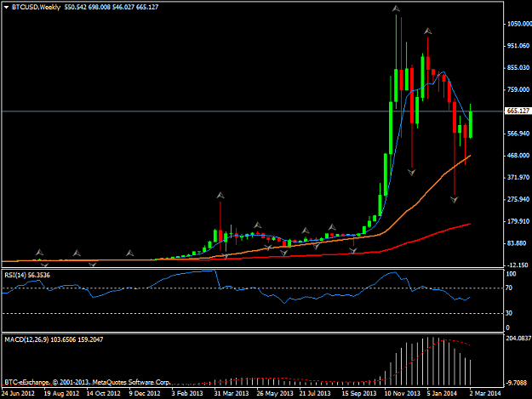Click the 566.940 price scale label
Image resolution: width=532 pixels, height=399 pixels.
click(x=518, y=134)
